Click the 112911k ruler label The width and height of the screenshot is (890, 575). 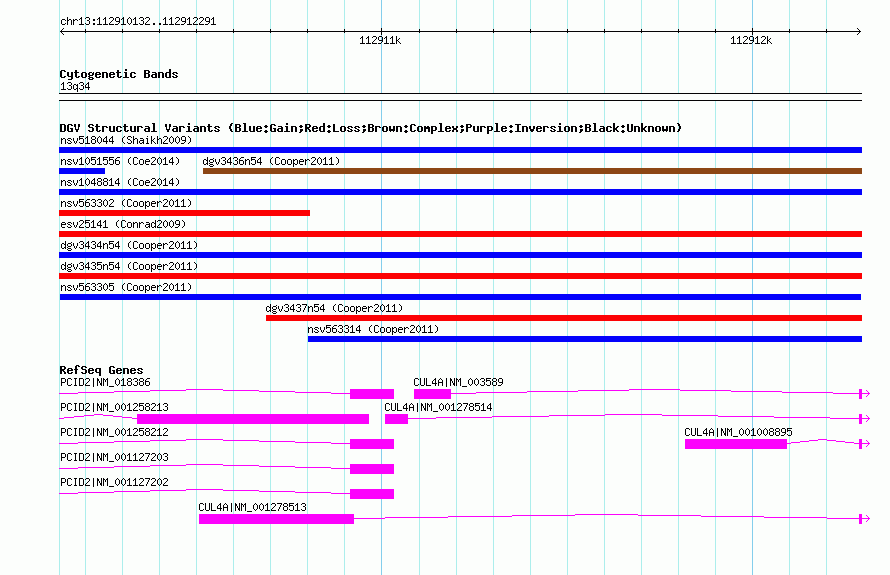[380, 40]
